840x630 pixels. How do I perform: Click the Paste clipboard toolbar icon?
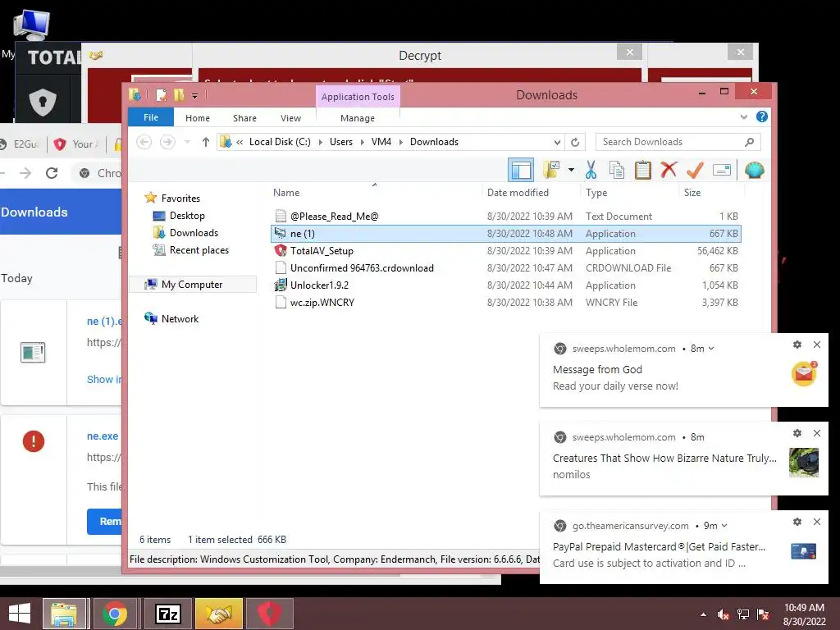tap(642, 170)
